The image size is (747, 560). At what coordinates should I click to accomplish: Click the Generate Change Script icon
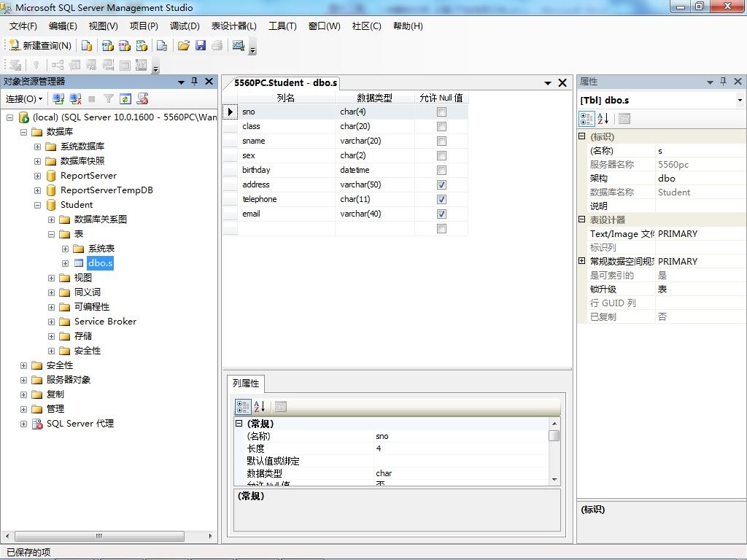[15, 65]
